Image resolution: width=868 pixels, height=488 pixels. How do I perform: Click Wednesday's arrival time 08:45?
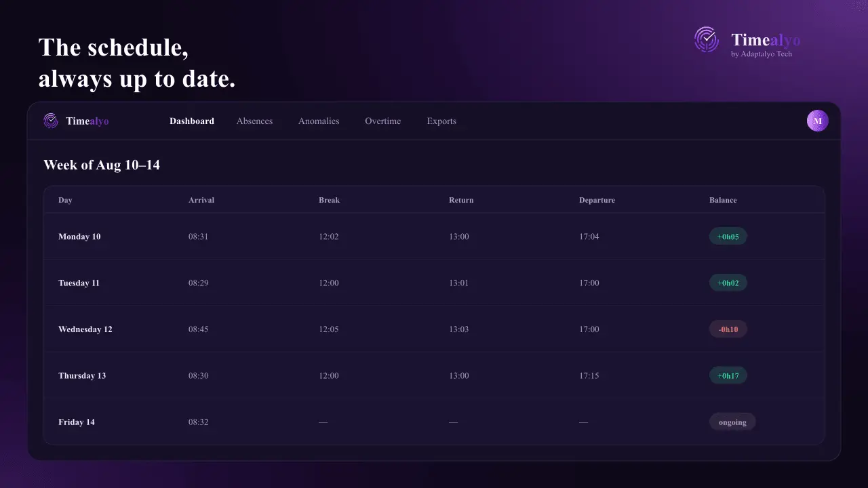point(199,329)
